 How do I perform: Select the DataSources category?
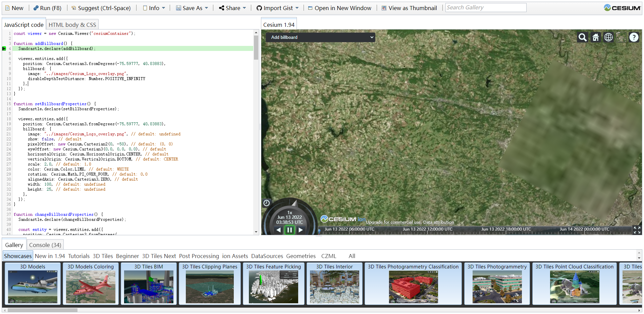pyautogui.click(x=267, y=256)
